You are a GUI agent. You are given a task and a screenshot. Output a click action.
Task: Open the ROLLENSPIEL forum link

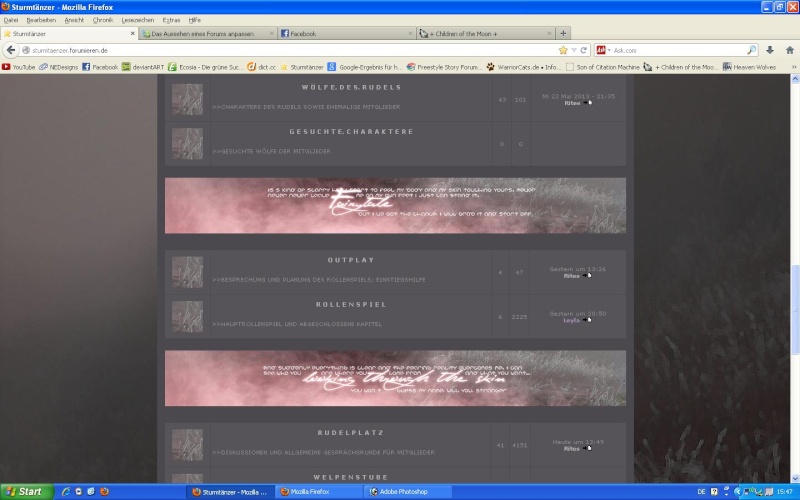tap(352, 304)
